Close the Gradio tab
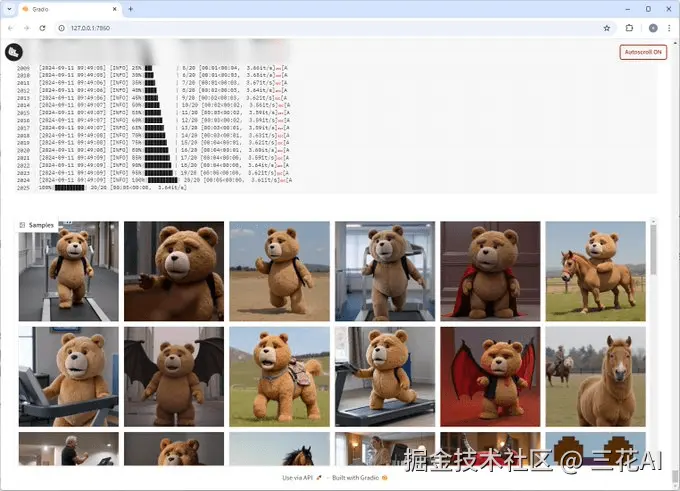 pos(114,9)
